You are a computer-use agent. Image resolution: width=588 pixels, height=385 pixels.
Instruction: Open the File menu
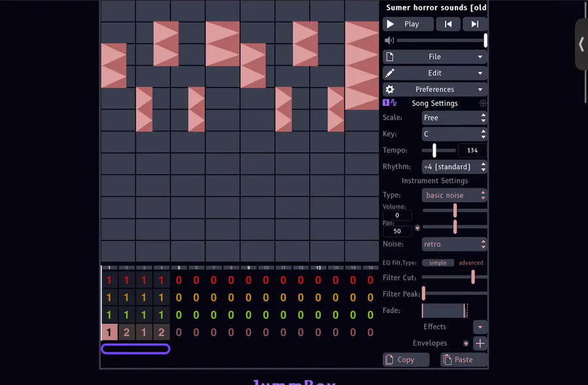435,57
